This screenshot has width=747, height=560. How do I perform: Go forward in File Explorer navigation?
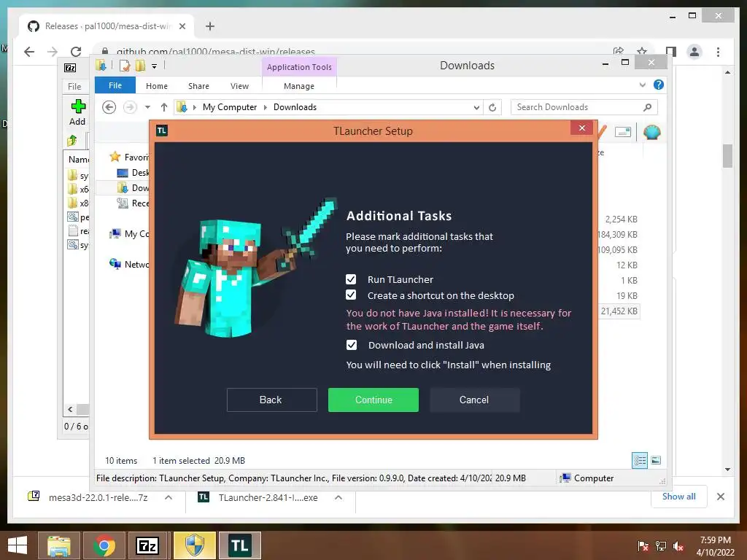coord(130,107)
